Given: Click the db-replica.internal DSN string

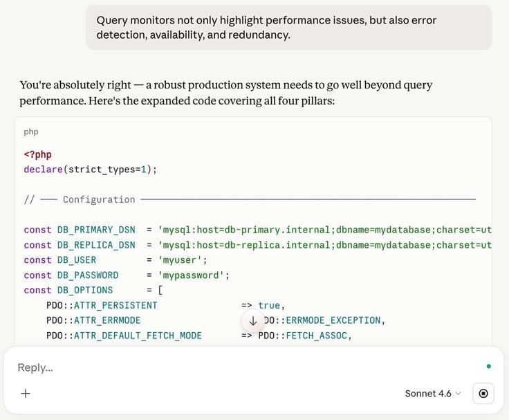Looking at the screenshot, I should click(324, 244).
